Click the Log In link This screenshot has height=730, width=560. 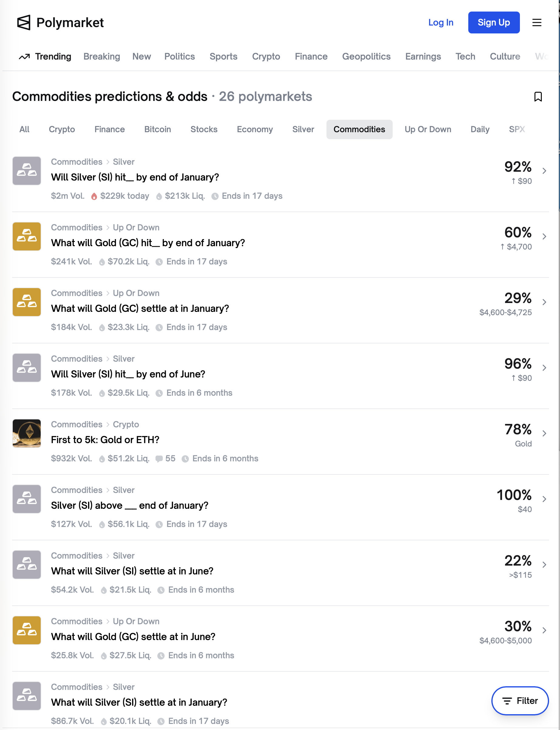pyautogui.click(x=441, y=22)
